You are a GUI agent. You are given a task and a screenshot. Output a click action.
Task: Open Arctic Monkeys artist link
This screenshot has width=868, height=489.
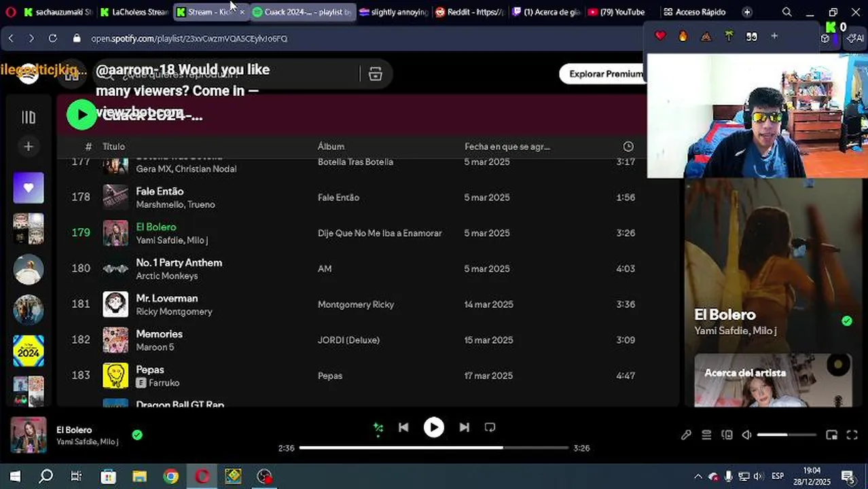click(x=167, y=276)
